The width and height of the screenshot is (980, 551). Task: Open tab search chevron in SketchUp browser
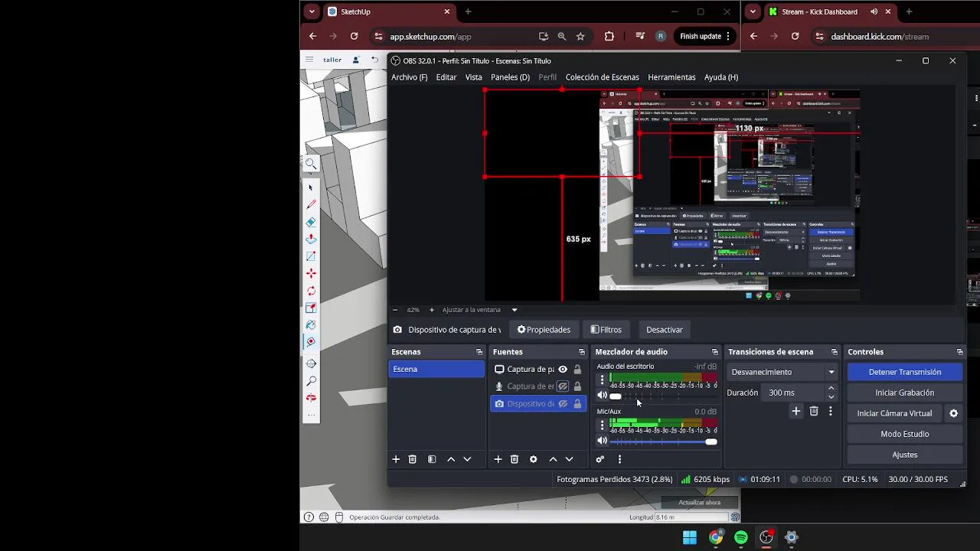point(312,11)
